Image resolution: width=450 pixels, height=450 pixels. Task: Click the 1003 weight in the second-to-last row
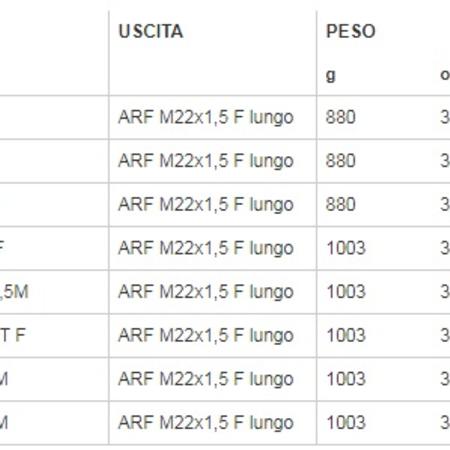pyautogui.click(x=346, y=379)
